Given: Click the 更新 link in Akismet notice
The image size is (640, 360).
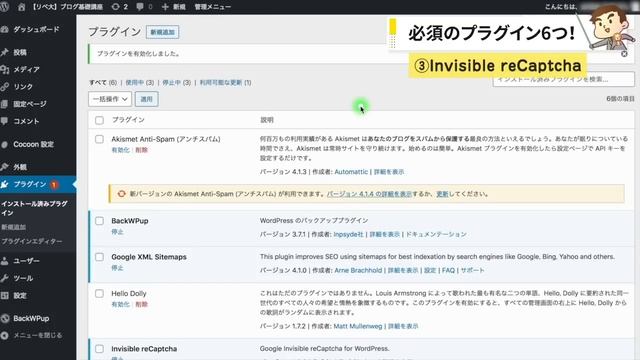Looking at the screenshot, I should (442, 194).
